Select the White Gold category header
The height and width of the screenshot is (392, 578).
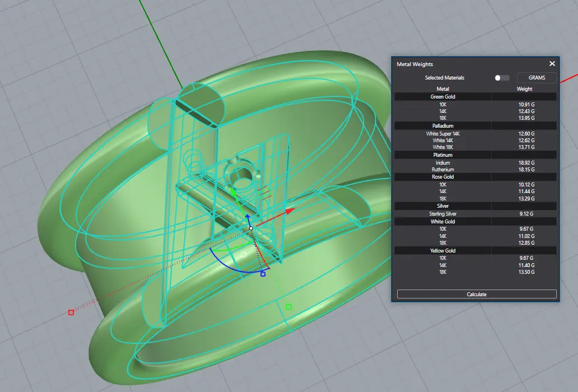(442, 221)
